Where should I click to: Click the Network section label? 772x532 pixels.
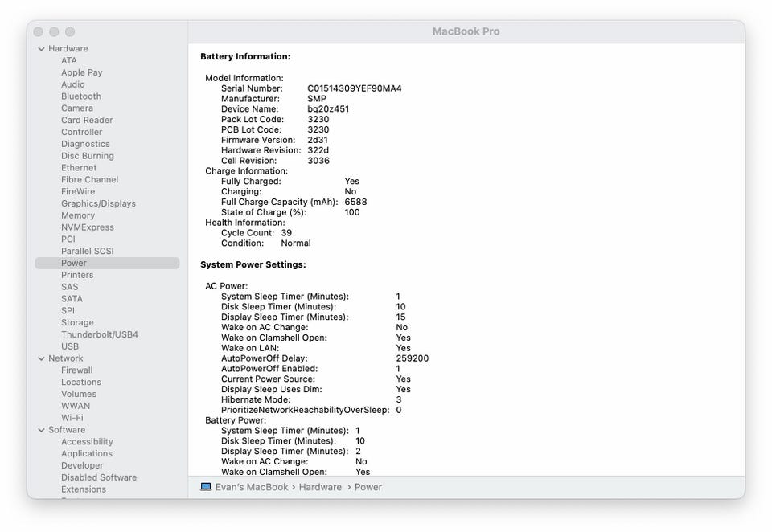[x=66, y=358]
